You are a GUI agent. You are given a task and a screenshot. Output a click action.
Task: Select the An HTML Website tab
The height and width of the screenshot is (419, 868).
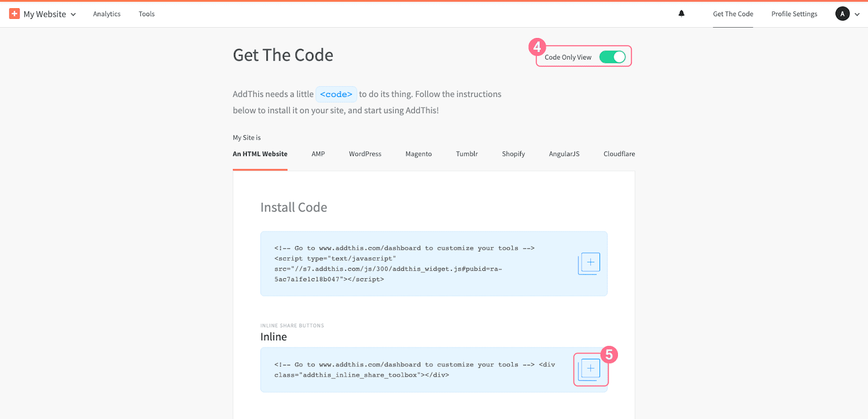click(260, 154)
